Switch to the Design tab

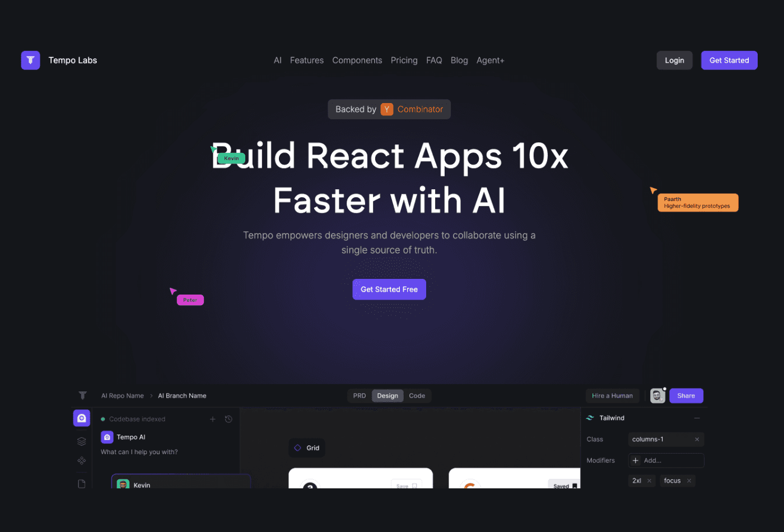click(388, 396)
